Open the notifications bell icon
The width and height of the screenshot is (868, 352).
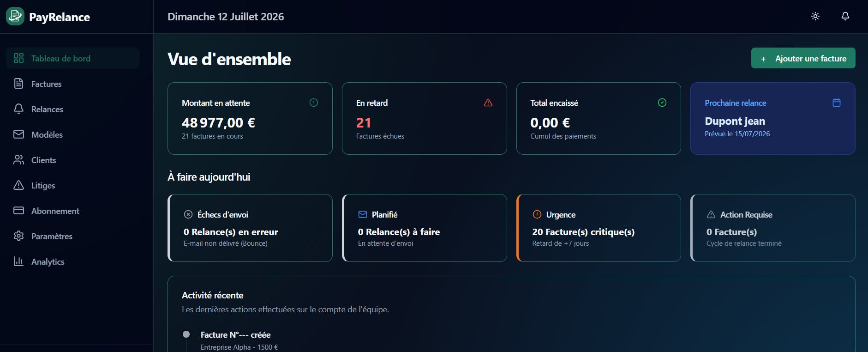(845, 16)
